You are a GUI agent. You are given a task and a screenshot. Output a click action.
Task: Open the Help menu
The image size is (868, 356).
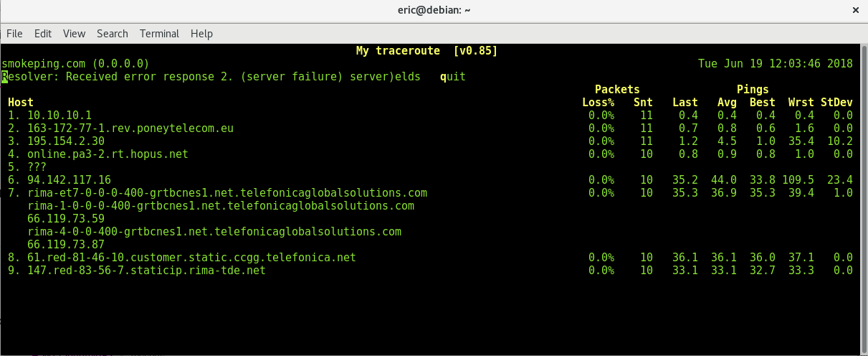tap(201, 34)
